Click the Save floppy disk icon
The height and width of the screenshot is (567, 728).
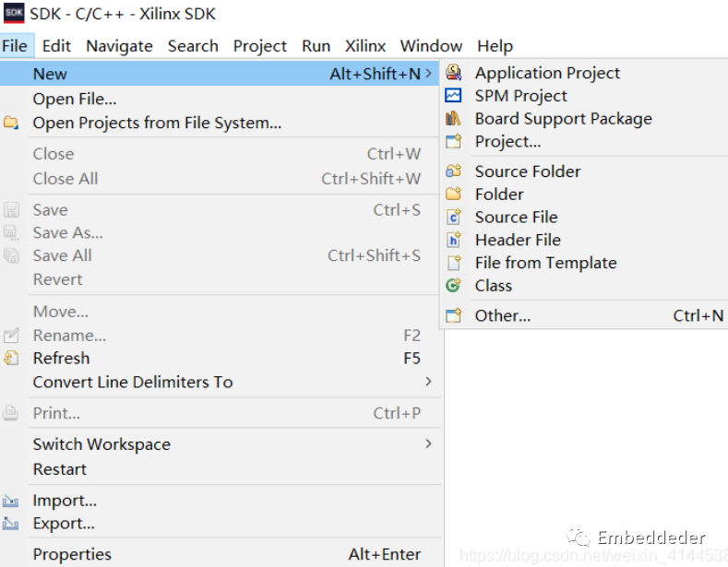pyautogui.click(x=11, y=209)
